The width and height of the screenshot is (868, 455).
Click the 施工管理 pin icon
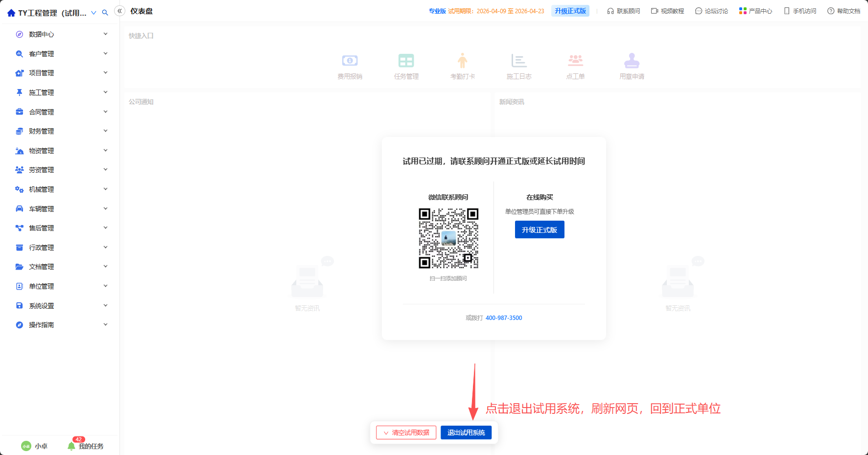20,92
